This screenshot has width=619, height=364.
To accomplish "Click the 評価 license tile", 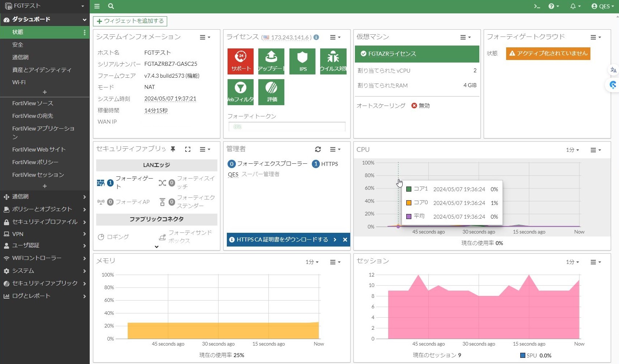I will click(x=271, y=92).
